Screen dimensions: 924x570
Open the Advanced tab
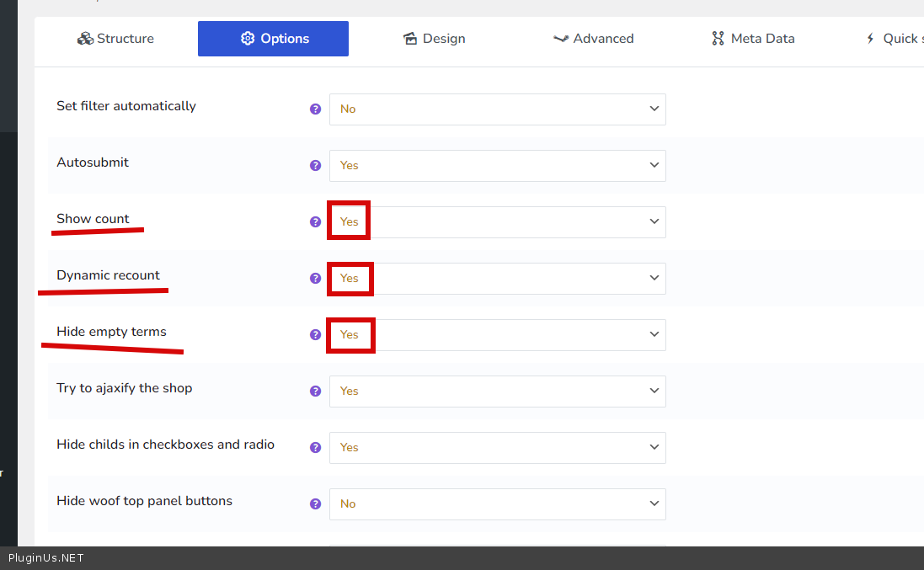point(593,39)
